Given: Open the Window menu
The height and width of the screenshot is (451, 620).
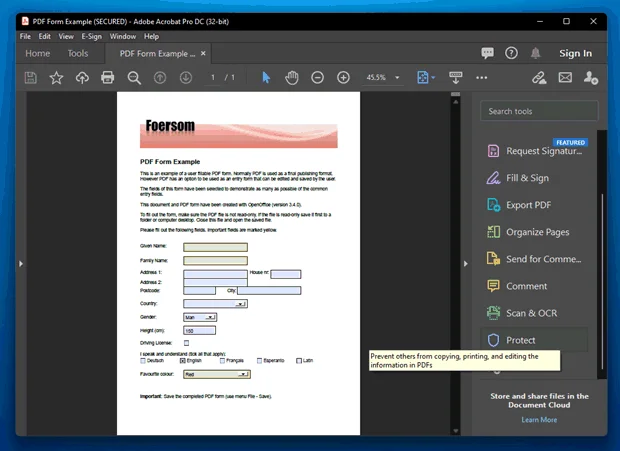Looking at the screenshot, I should coord(123,36).
